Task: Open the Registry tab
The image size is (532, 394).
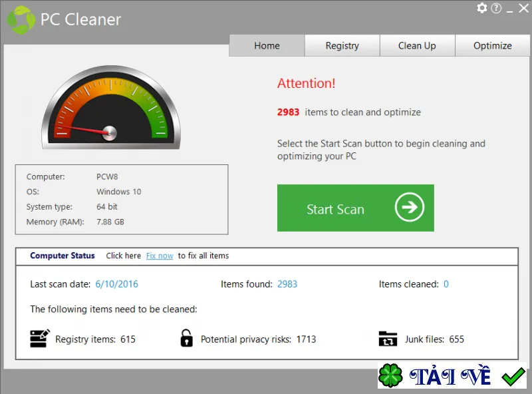Action: [x=342, y=45]
